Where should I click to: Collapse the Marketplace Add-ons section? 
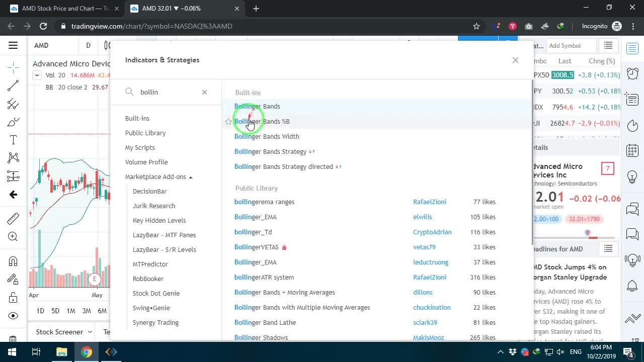(159, 176)
